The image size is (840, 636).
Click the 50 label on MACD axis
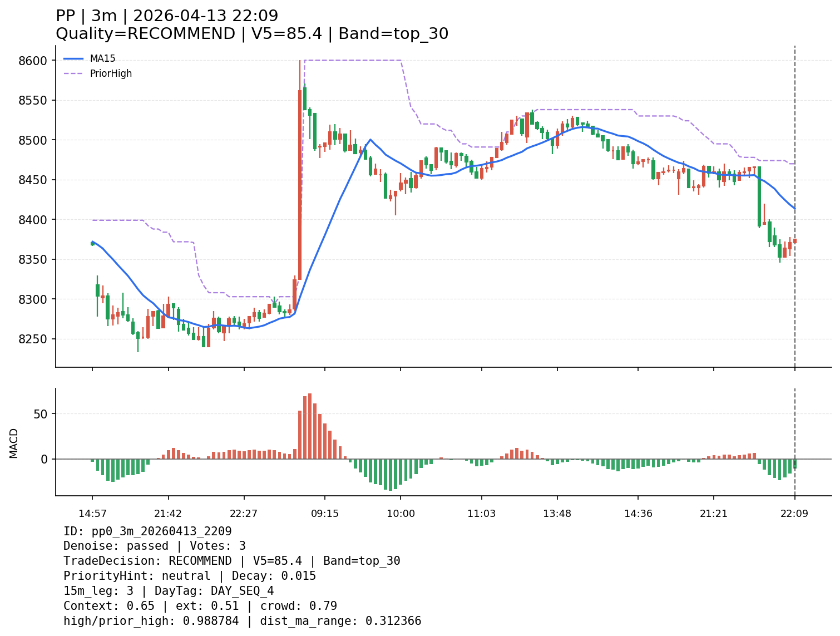click(x=42, y=414)
